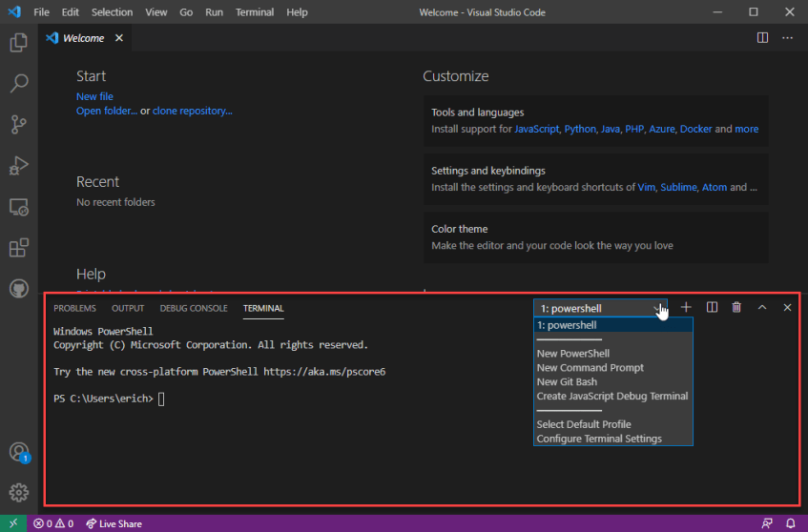Screen dimensions: 808x532
Task: Open the powershell terminal selector dropdown
Action: point(601,308)
